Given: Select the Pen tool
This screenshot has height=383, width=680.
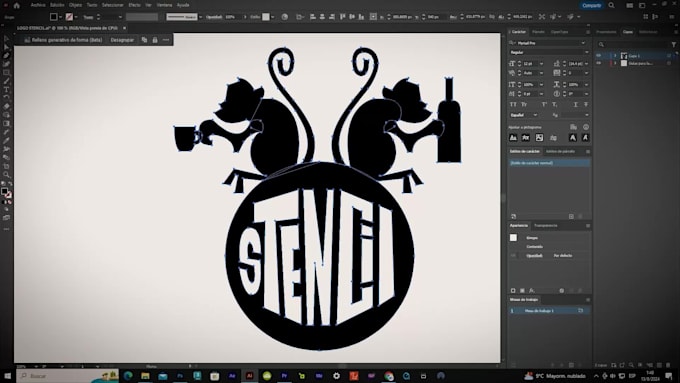Looking at the screenshot, I should coord(6,56).
